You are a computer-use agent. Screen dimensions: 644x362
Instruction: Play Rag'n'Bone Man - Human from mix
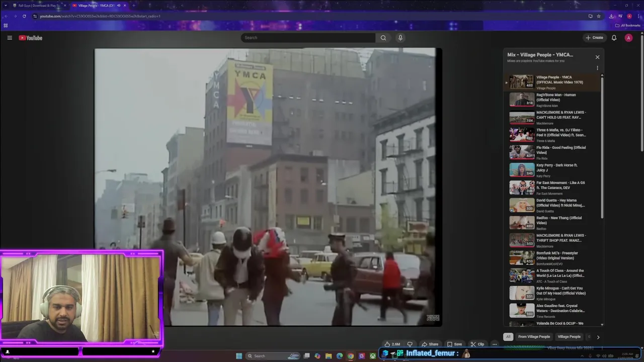pos(552,100)
